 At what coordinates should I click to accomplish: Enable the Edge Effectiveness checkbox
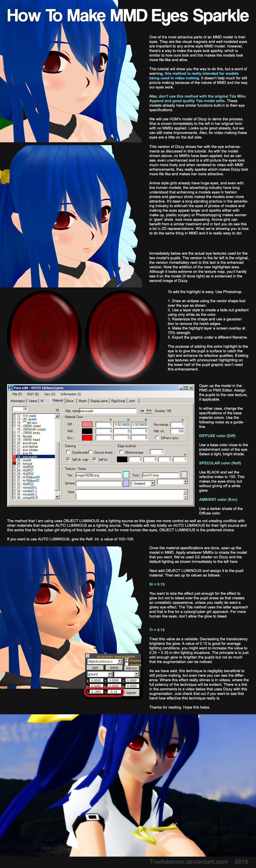pyautogui.click(x=121, y=452)
